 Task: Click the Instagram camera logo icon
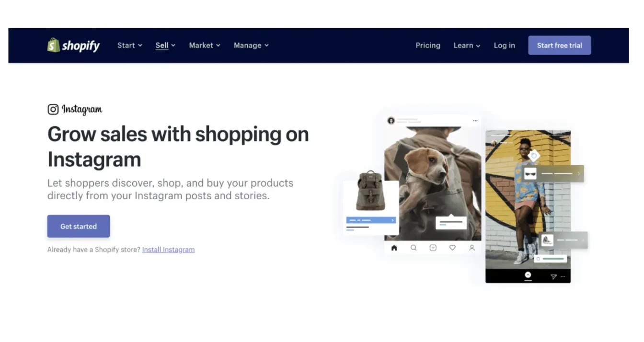(53, 109)
